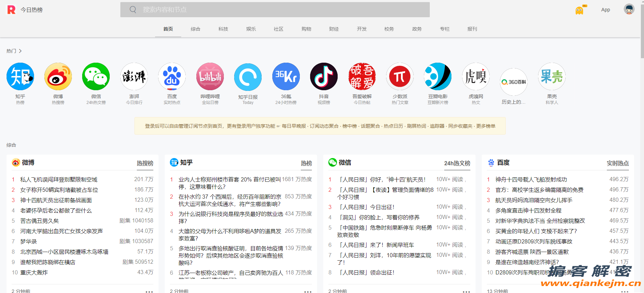The image size is (644, 293).
Task: Open more options on 微信 card
Action: [466, 291]
